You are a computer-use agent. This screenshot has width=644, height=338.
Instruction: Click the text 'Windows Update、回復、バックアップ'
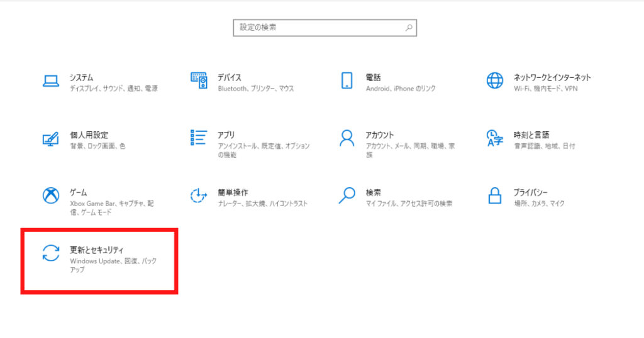113,265
